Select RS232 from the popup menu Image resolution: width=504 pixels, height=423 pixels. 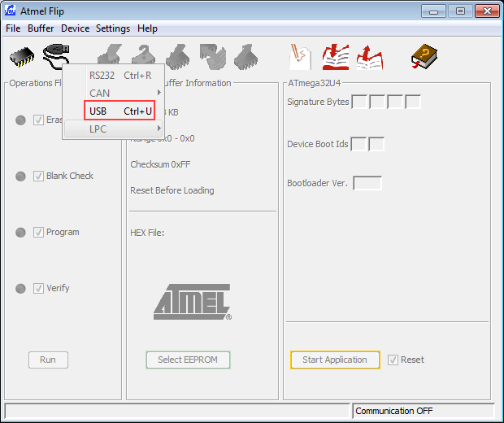click(114, 76)
